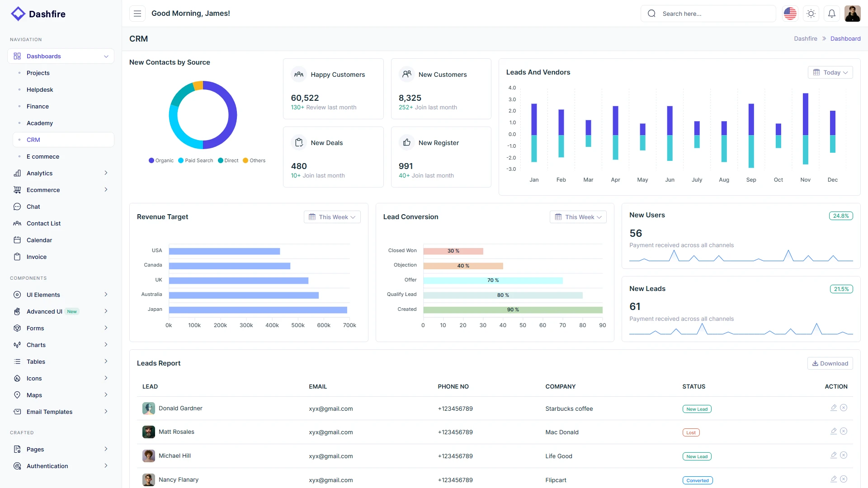Delete Donald Gardner lead row
This screenshot has height=488, width=868.
pos(844,408)
